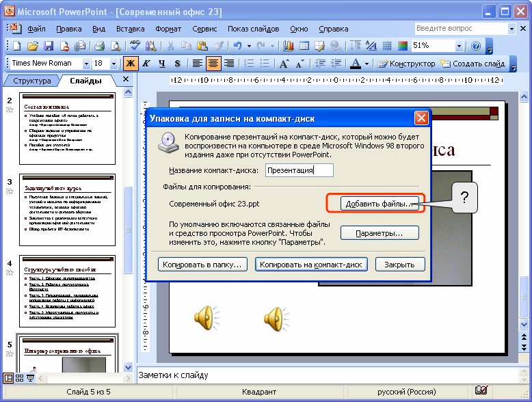The image size is (532, 402).
Task: Switch to Slide Sorter view icon
Action: click(19, 378)
